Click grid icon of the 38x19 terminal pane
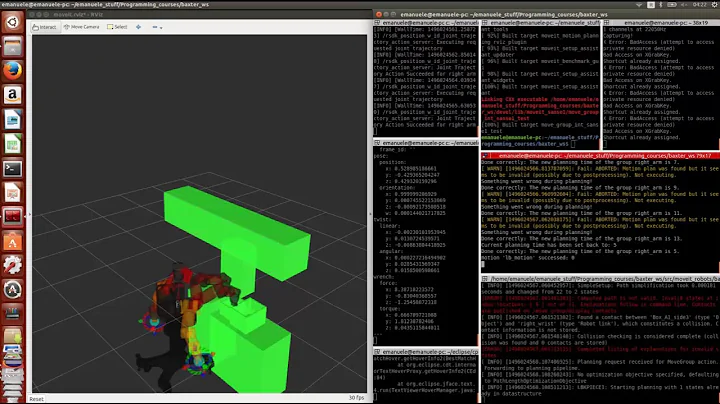 click(607, 22)
